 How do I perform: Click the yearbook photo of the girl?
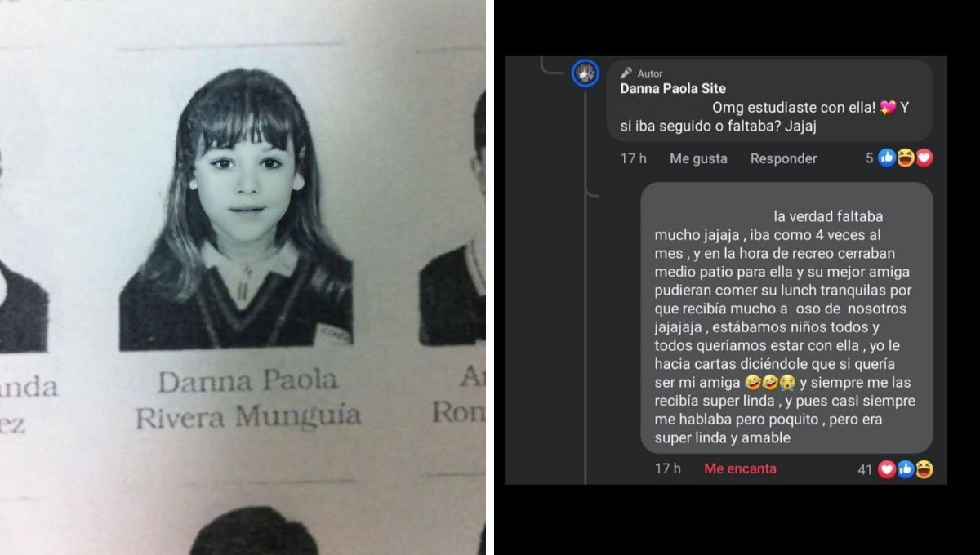click(x=237, y=211)
